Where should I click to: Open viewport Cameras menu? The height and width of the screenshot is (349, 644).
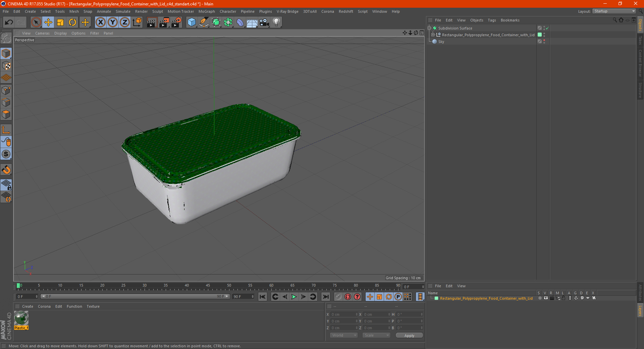click(x=42, y=33)
